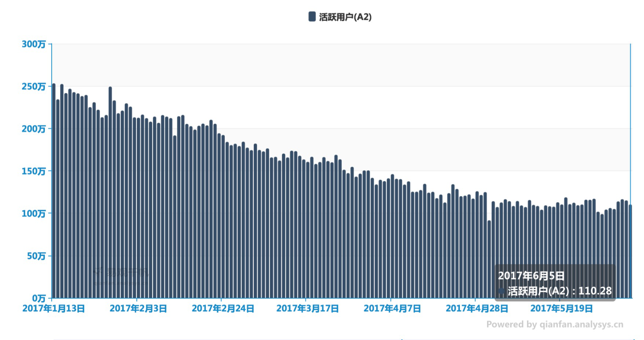Viewport: 644px width, 340px height.
Task: Click the 2017年2月24日 x-axis date label
Action: click(x=223, y=308)
